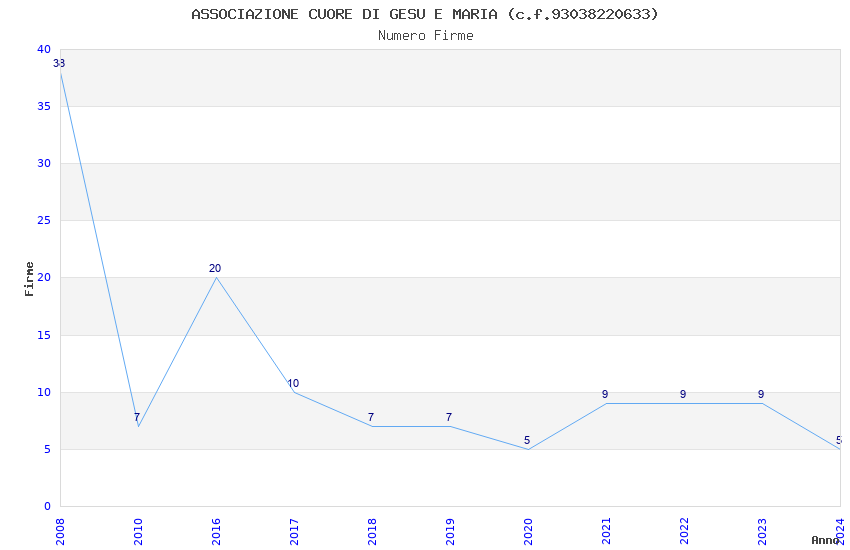
Task: Click the y-axis tick value 35
Action: 44,106
